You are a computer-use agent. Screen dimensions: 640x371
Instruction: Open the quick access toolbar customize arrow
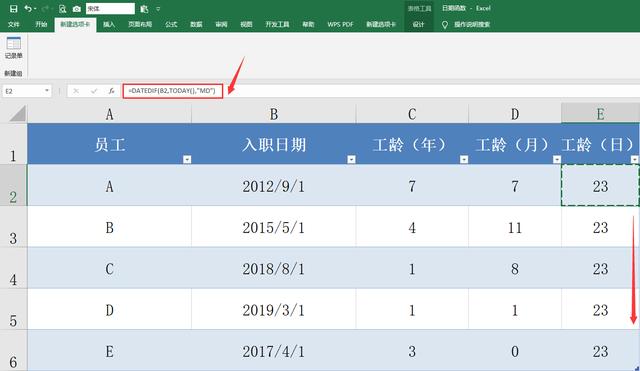[158, 9]
